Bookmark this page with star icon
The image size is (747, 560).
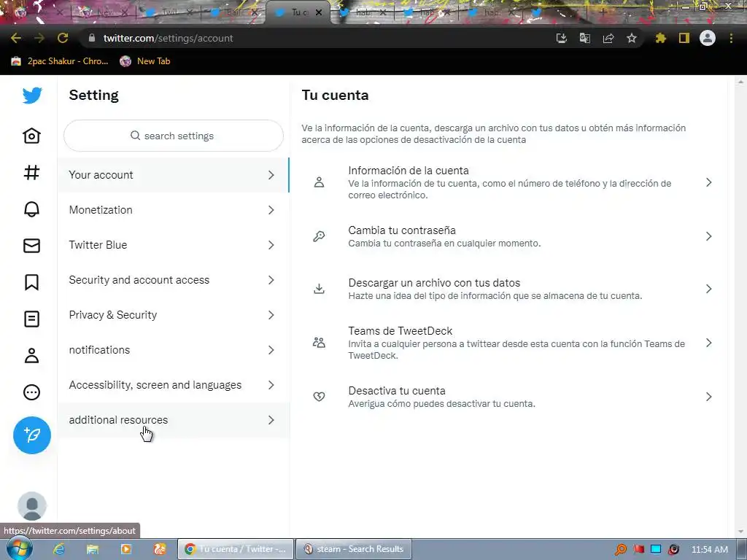pyautogui.click(x=632, y=38)
